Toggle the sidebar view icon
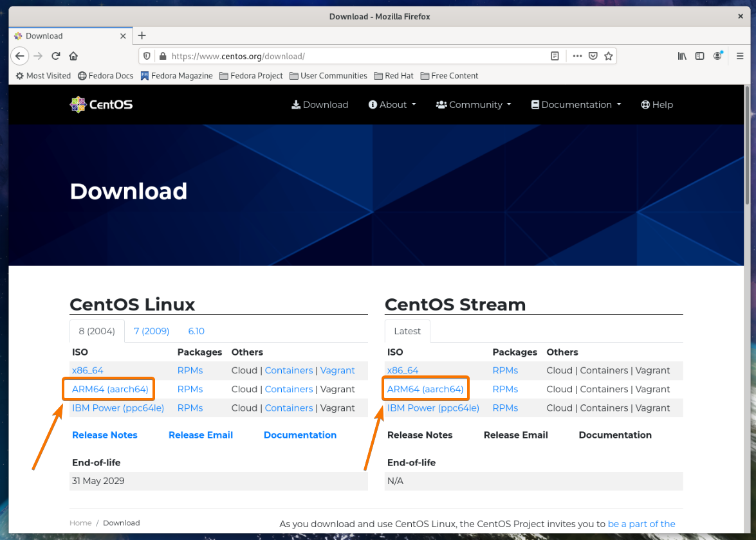Screen dimensions: 756x540 [x=699, y=56]
